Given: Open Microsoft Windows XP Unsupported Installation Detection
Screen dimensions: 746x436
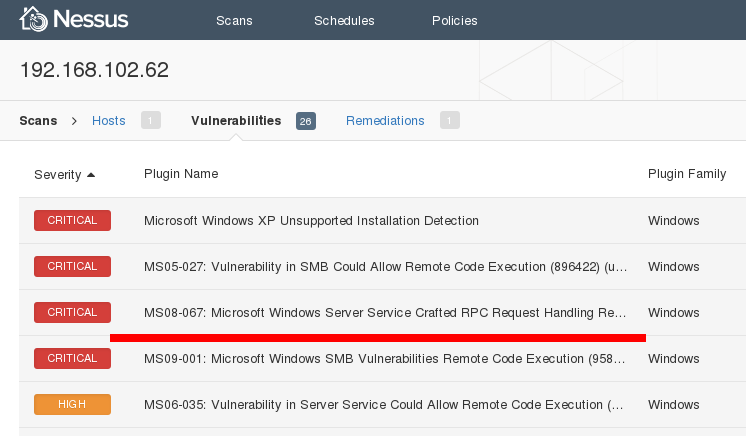Looking at the screenshot, I should (311, 220).
